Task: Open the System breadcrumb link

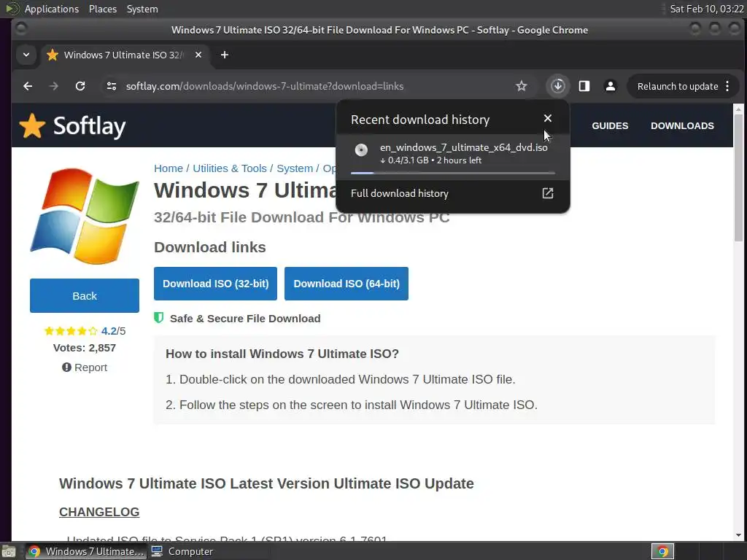Action: coord(295,168)
